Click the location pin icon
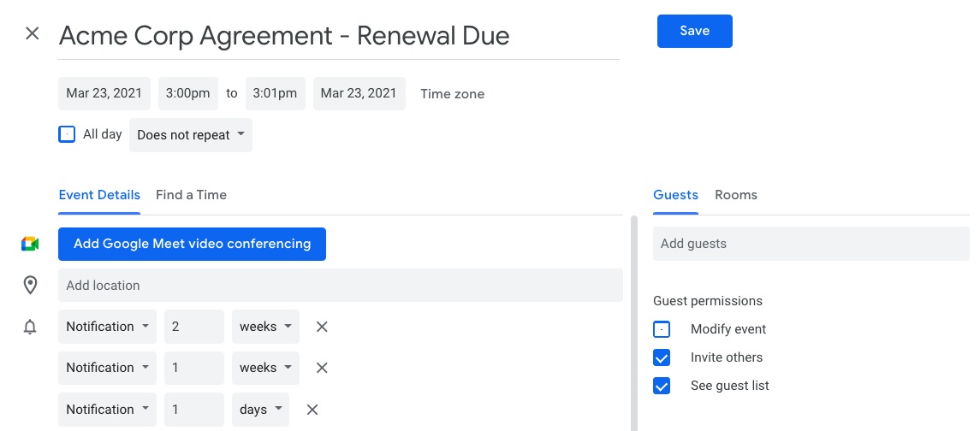This screenshot has width=980, height=431. point(30,285)
